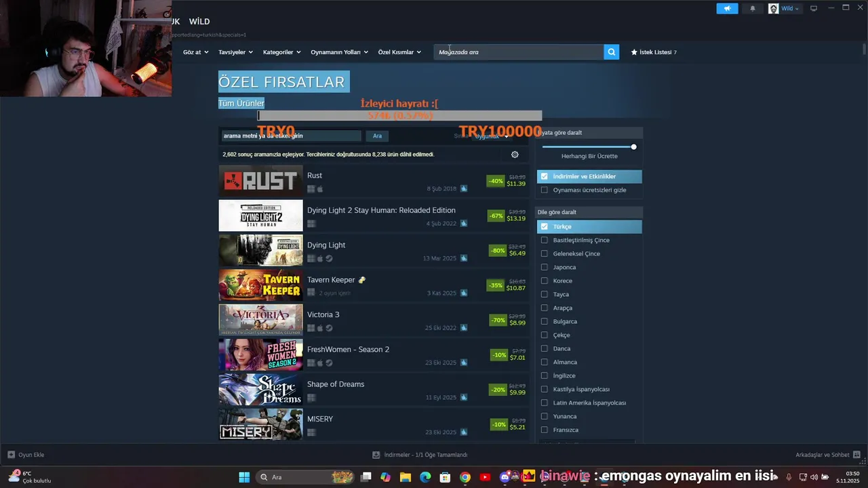Open the Windows Start menu

click(x=244, y=477)
